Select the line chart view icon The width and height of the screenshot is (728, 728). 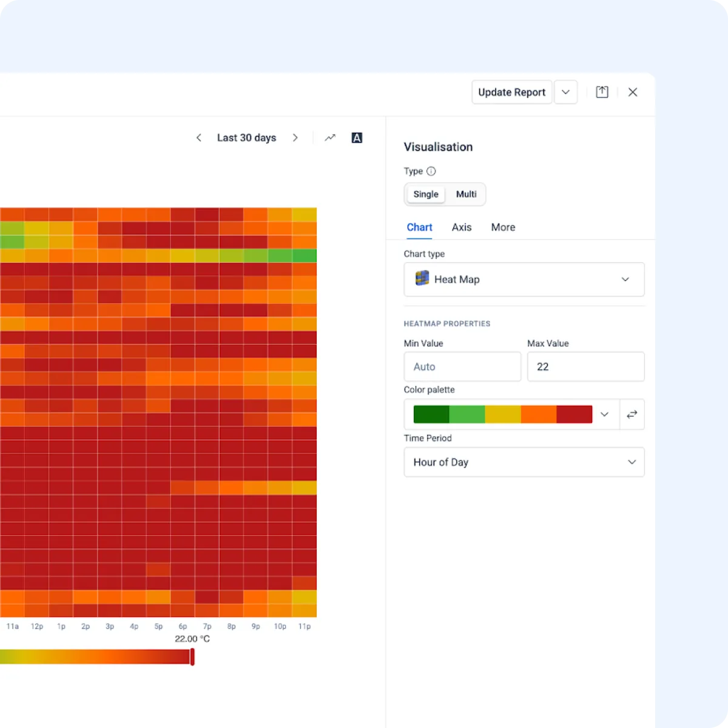click(x=330, y=138)
